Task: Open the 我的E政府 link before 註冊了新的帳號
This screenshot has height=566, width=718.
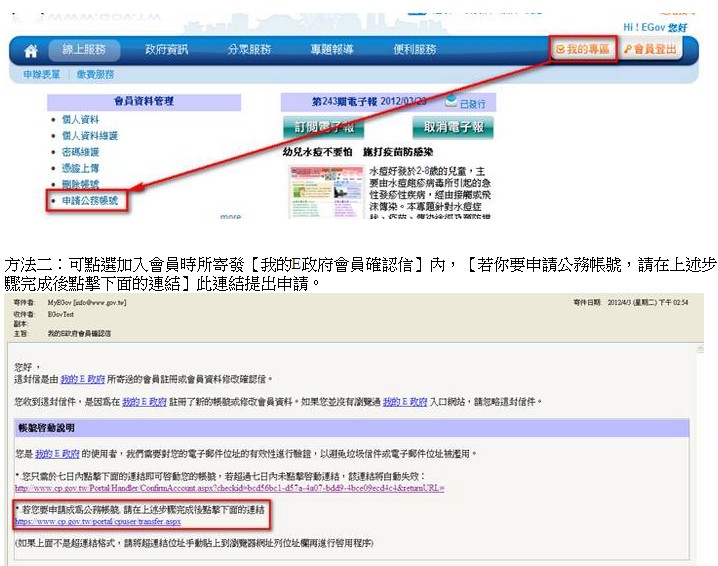Action: tap(144, 402)
